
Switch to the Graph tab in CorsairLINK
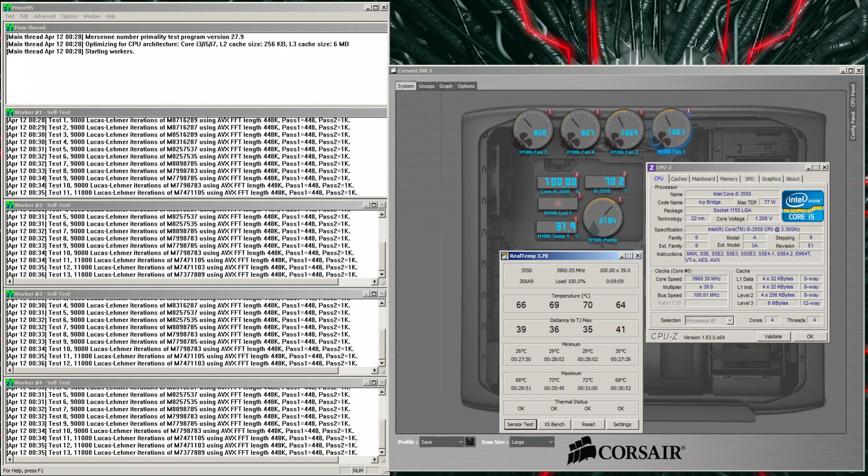click(446, 86)
